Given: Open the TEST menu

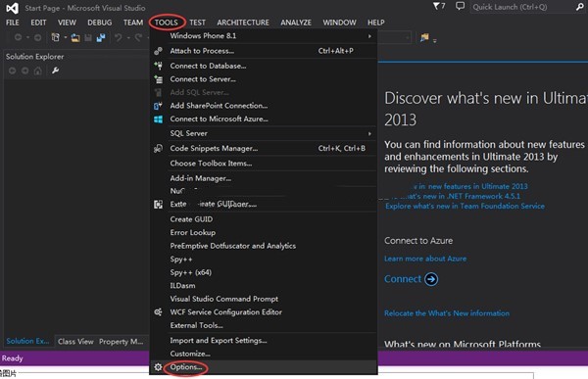Looking at the screenshot, I should coord(197,23).
